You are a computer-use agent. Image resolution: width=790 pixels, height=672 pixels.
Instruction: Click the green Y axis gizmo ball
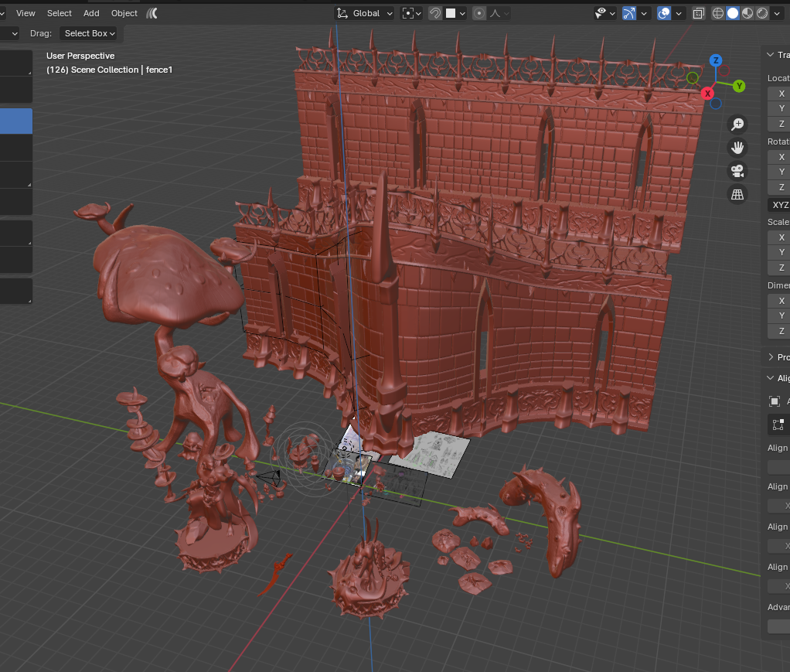click(x=739, y=86)
